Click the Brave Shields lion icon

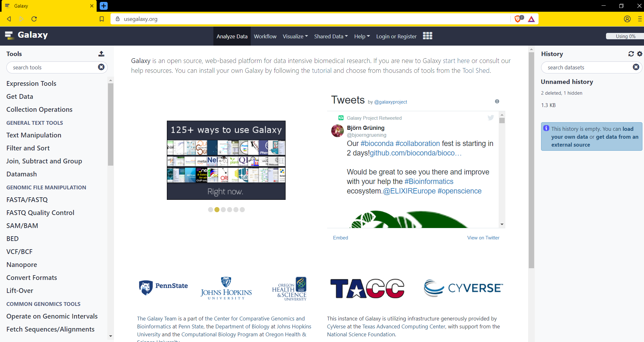[518, 19]
